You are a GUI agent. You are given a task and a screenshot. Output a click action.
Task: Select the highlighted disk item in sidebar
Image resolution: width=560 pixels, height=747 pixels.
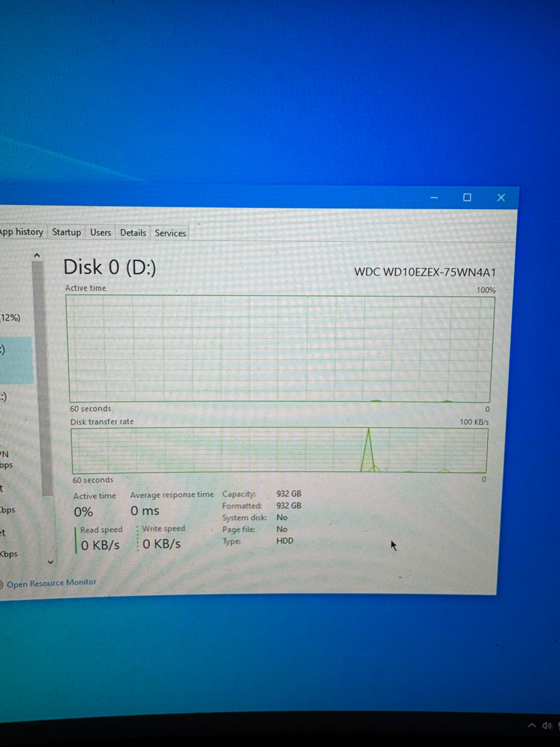point(16,360)
